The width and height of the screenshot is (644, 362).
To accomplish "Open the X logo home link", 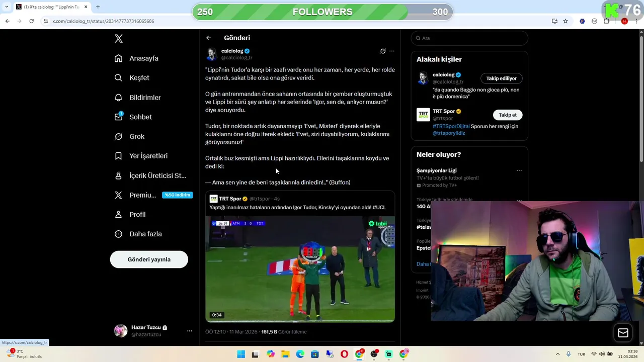I will pyautogui.click(x=119, y=39).
